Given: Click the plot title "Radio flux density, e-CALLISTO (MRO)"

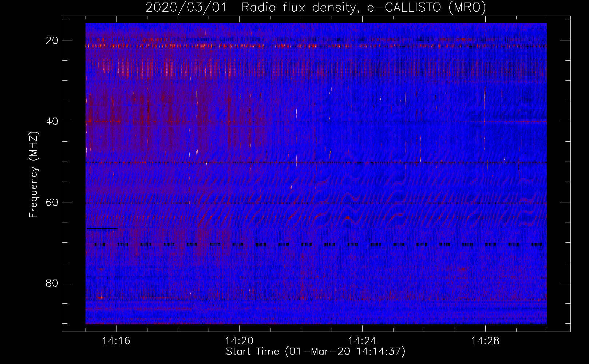Looking at the screenshot, I should point(364,7).
